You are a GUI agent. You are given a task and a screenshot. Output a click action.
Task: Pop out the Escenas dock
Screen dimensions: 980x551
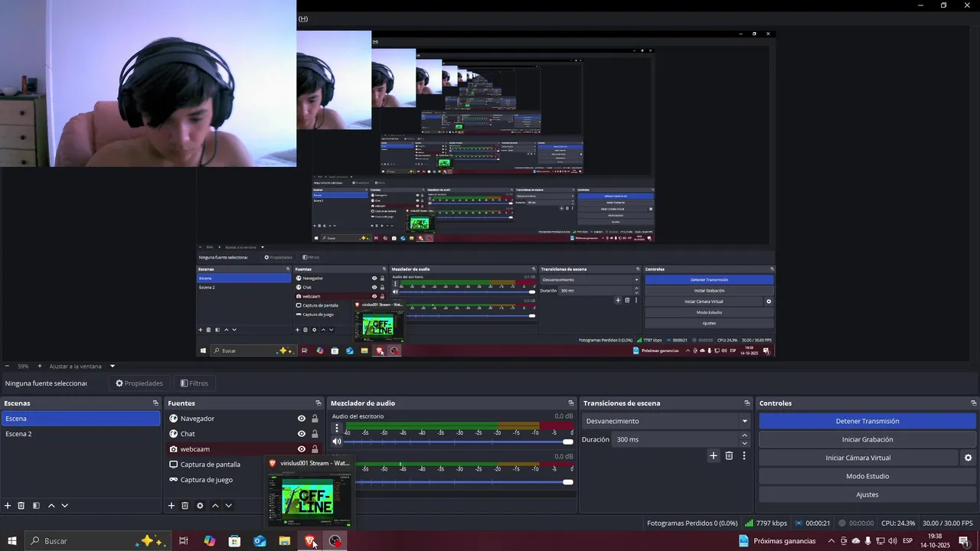pos(155,403)
